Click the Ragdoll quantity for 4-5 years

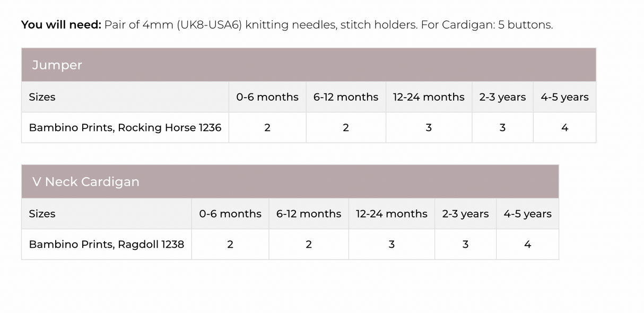pos(527,244)
